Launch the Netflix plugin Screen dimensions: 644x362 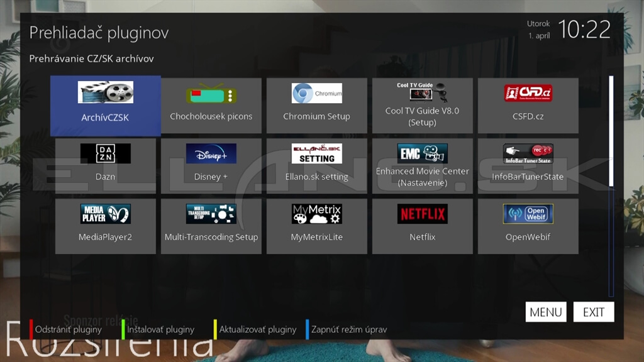[x=422, y=226]
